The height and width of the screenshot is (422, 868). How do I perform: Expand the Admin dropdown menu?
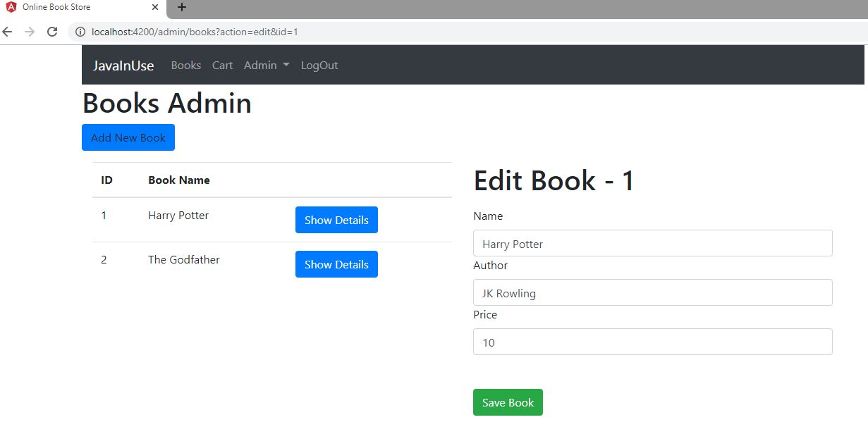(267, 65)
